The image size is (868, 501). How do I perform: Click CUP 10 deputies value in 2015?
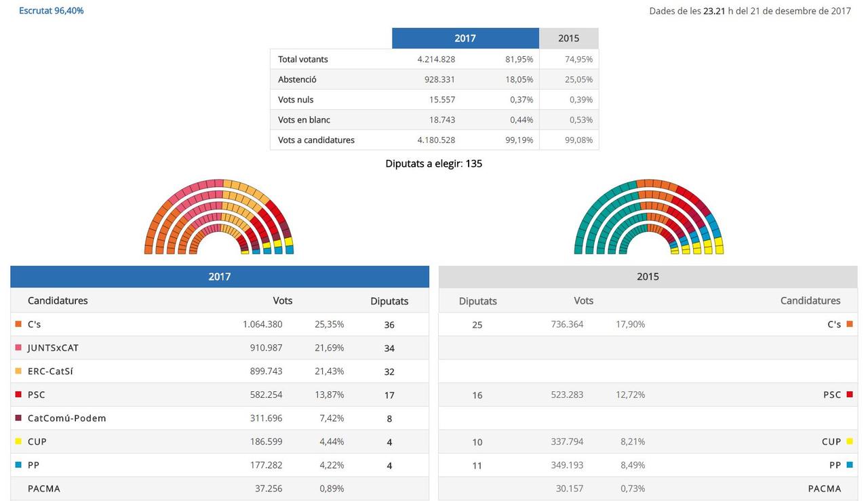coord(477,442)
